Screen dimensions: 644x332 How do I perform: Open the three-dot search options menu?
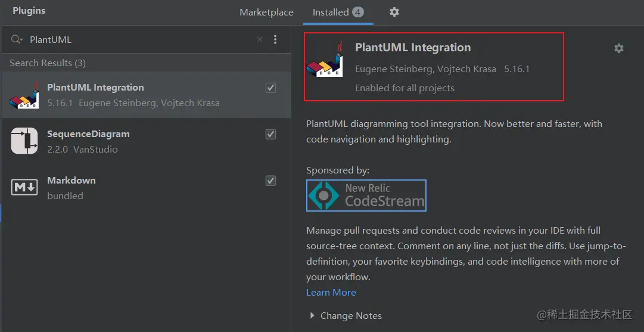coord(275,39)
